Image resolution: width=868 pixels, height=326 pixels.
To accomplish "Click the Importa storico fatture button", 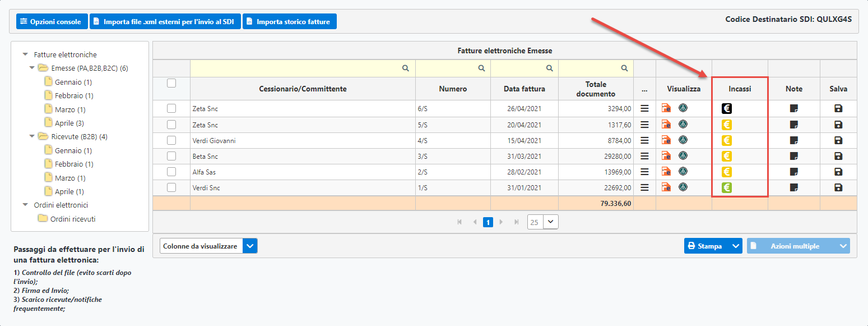I will coord(289,22).
